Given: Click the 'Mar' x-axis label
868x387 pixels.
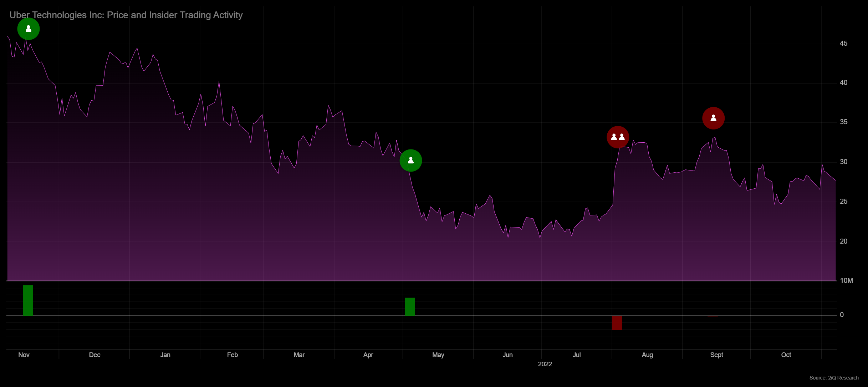Looking at the screenshot, I should coord(299,355).
